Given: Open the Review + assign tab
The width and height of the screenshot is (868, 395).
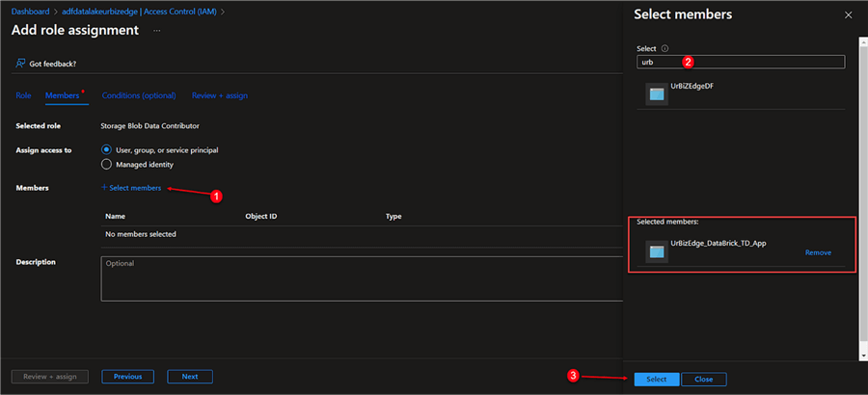Looking at the screenshot, I should click(x=220, y=95).
